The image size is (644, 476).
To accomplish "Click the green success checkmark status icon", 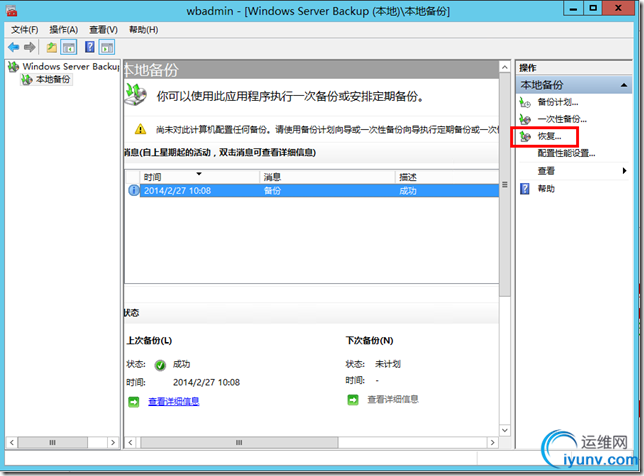I will [160, 365].
